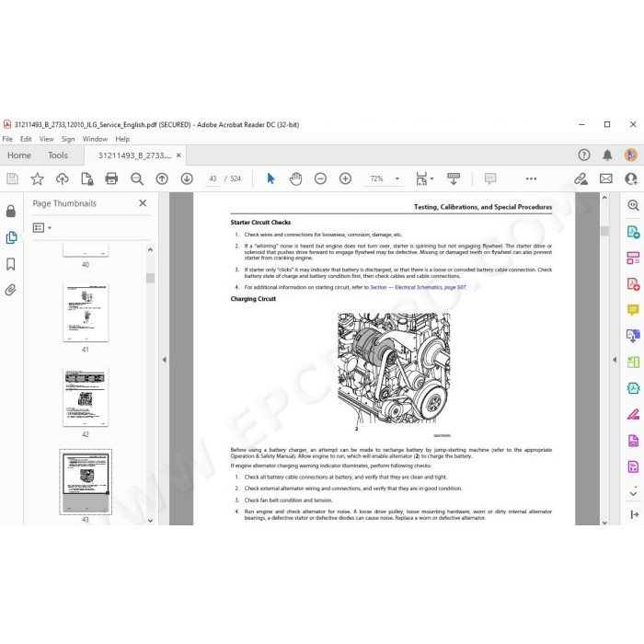This screenshot has width=644, height=644.
Task: Add file to starred favorites
Action: 38,178
